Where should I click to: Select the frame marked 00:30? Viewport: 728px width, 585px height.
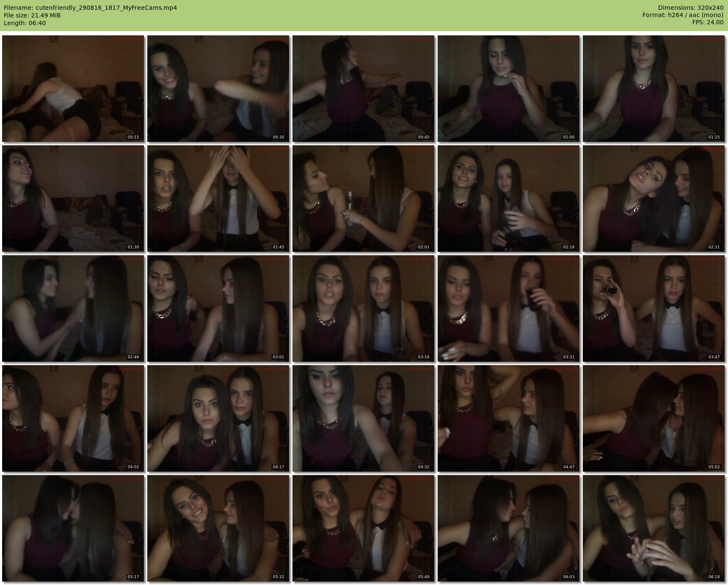point(218,89)
